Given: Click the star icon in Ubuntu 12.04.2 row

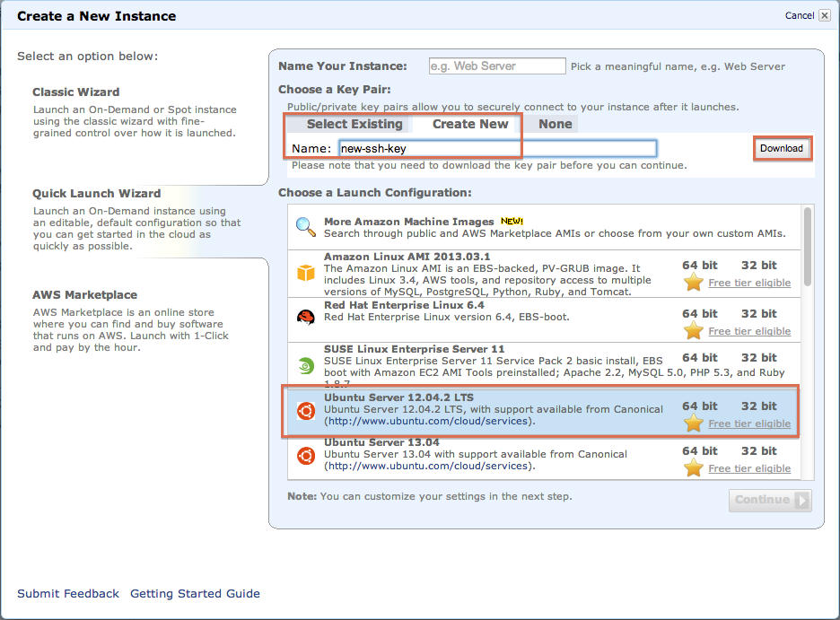Looking at the screenshot, I should click(x=693, y=423).
